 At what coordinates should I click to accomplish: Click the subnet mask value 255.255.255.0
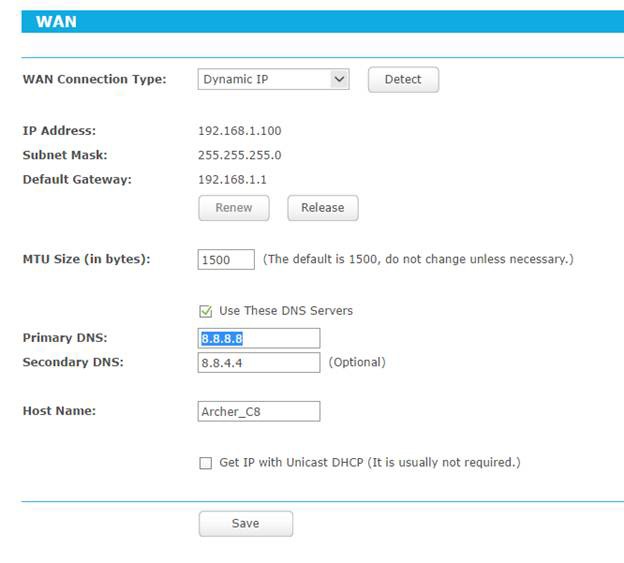pyautogui.click(x=240, y=155)
